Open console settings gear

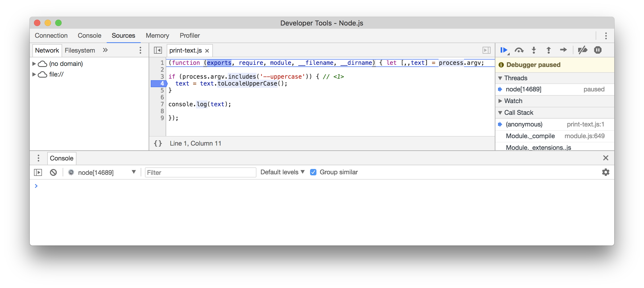click(606, 172)
